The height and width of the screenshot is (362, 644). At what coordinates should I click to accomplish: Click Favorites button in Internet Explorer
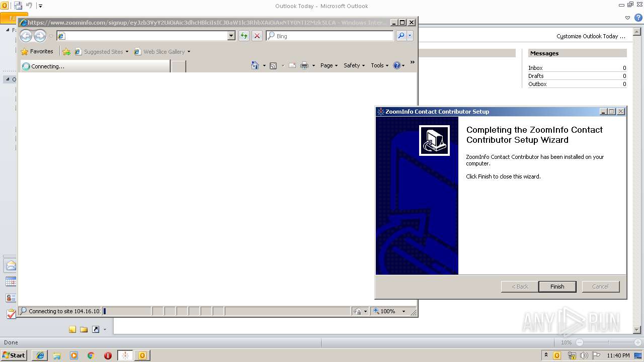(37, 51)
